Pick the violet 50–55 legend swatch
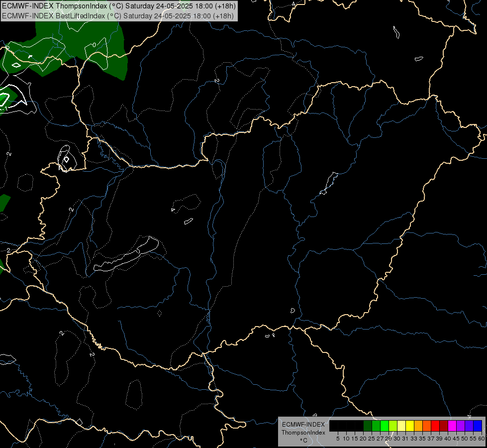 click(x=469, y=426)
